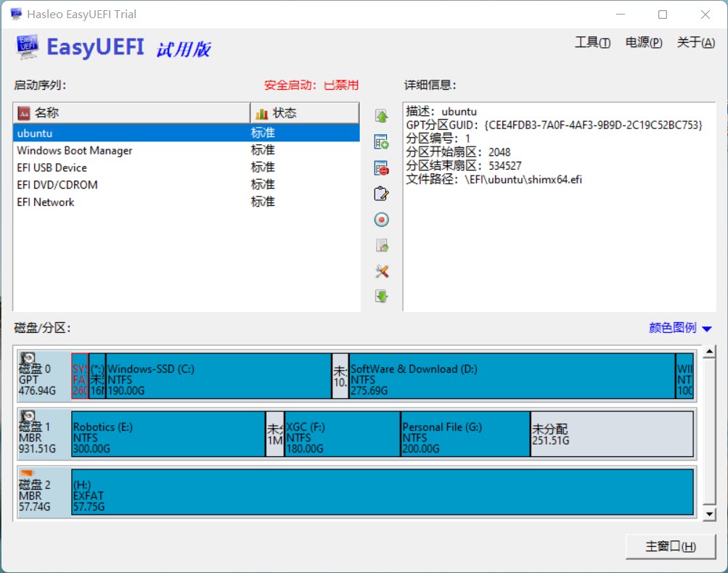Select the ubuntu boot entry
Viewport: 728px width, 573px height.
click(187, 133)
